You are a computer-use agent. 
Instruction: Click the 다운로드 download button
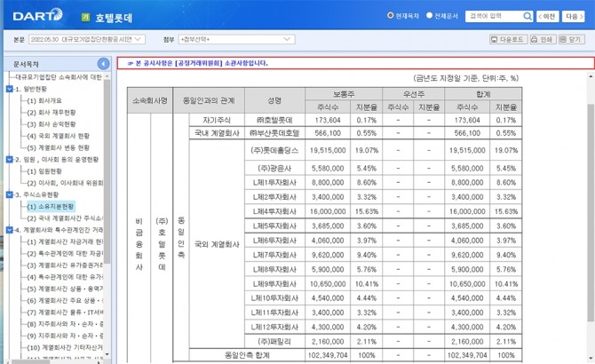click(x=508, y=39)
